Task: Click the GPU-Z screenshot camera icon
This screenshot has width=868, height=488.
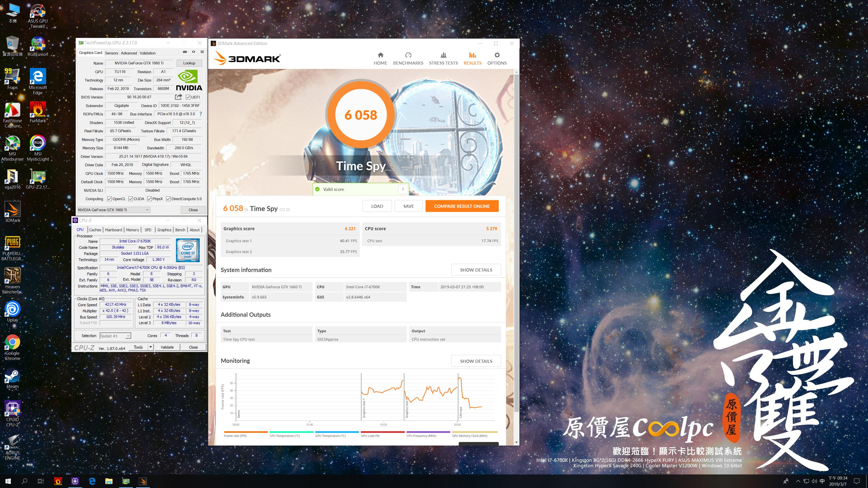Action: click(x=185, y=52)
